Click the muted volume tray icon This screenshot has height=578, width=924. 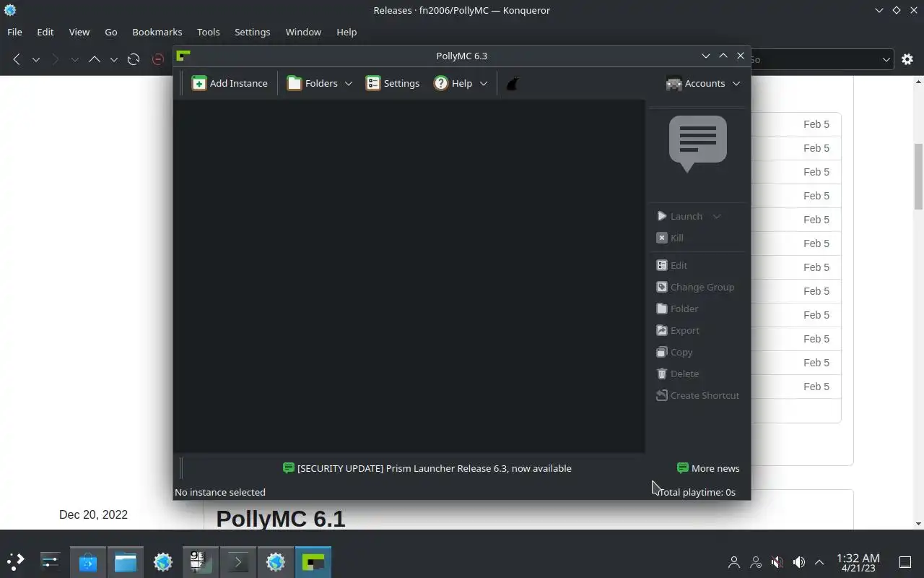click(777, 561)
